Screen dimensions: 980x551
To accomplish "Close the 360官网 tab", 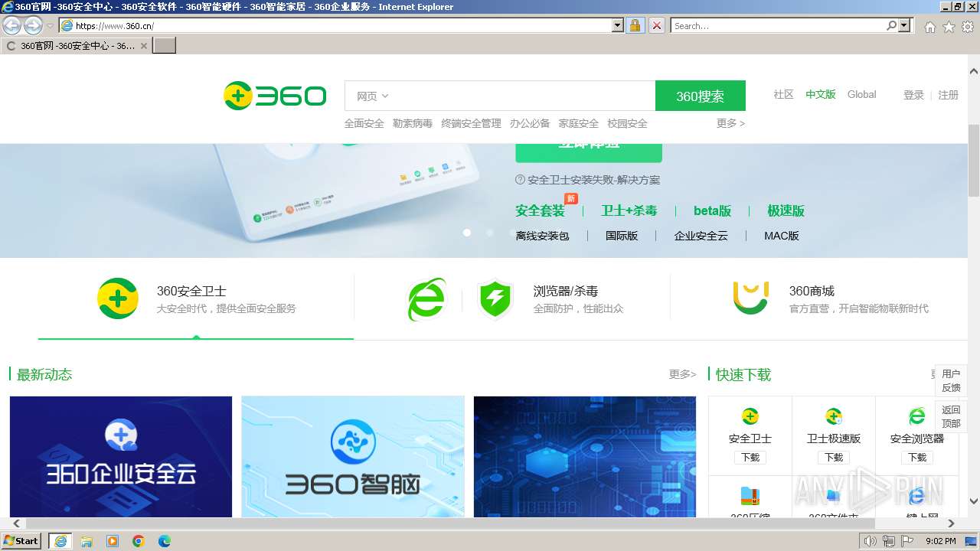I will point(143,46).
